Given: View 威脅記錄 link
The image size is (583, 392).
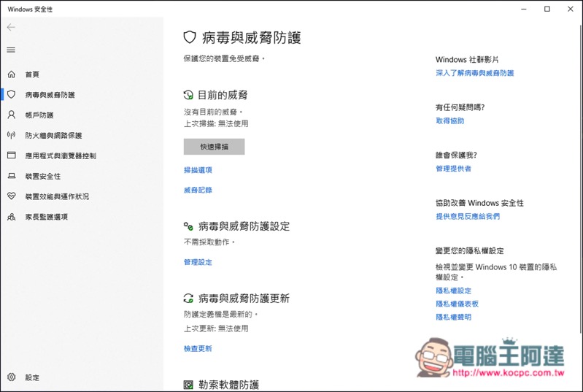Looking at the screenshot, I should click(198, 190).
